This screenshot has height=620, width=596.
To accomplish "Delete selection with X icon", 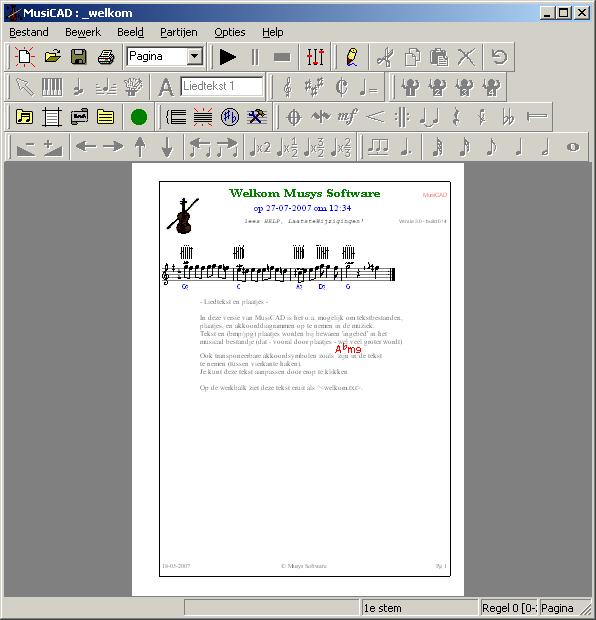I will pos(466,57).
